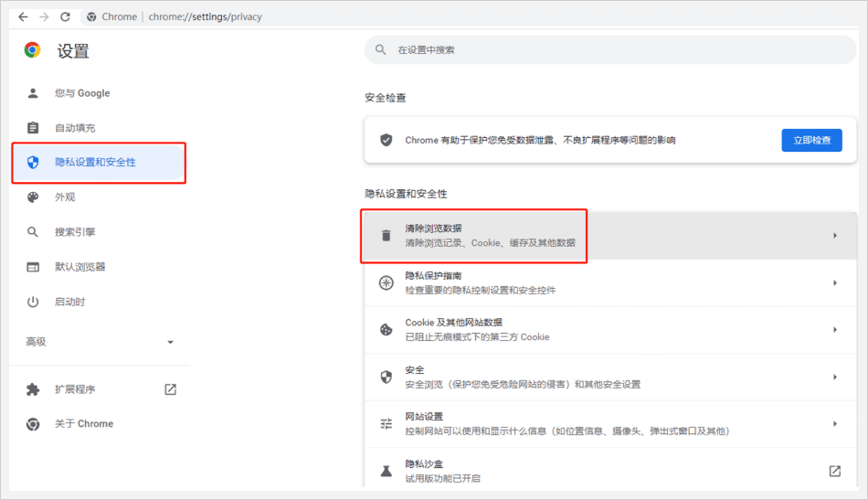Click the compass icon for 隐私保护指南
This screenshot has width=868, height=500.
click(x=386, y=282)
